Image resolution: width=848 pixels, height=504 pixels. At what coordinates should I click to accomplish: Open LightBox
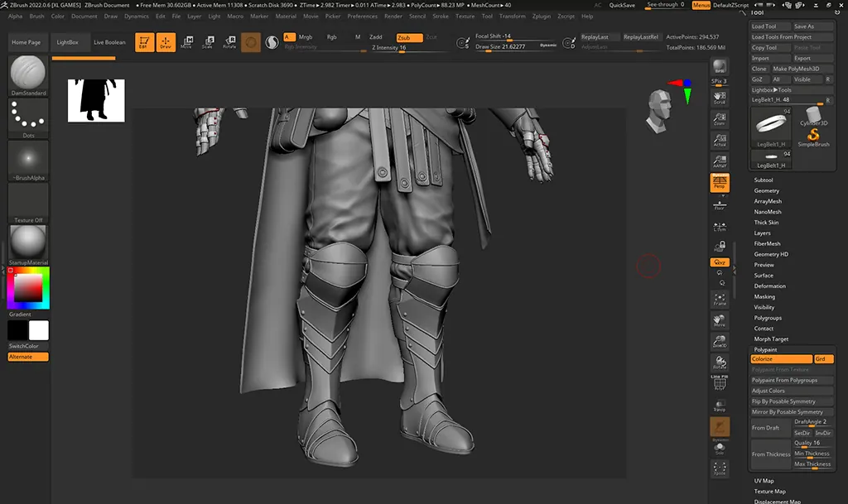(68, 42)
